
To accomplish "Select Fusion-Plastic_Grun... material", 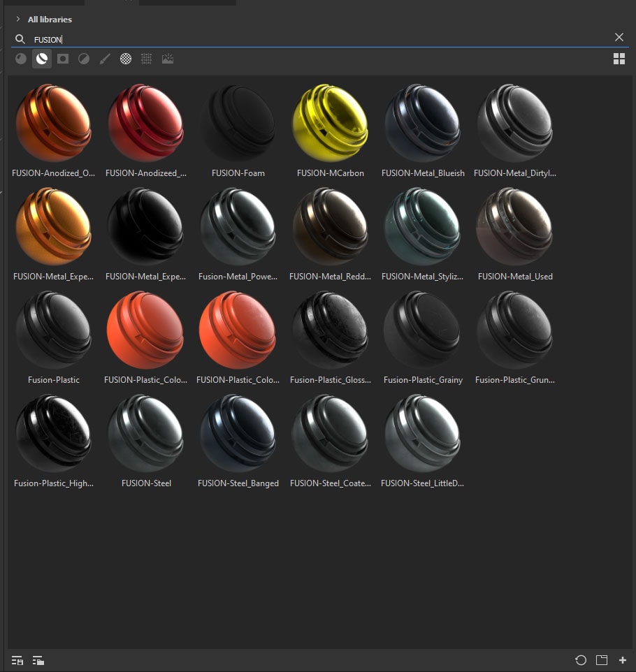I will (x=515, y=337).
